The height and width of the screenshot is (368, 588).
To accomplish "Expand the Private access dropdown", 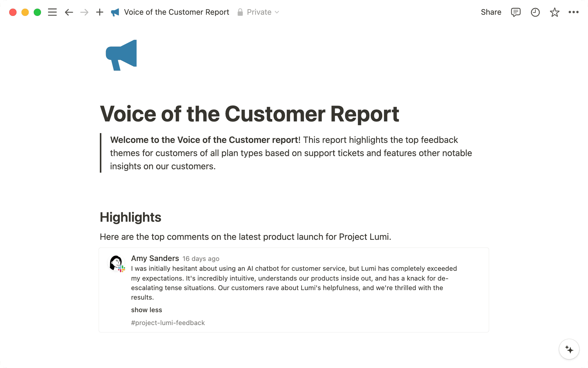I will pyautogui.click(x=259, y=12).
